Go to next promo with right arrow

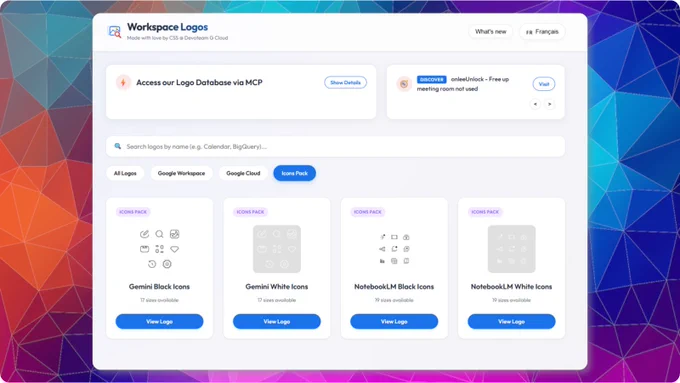549,104
